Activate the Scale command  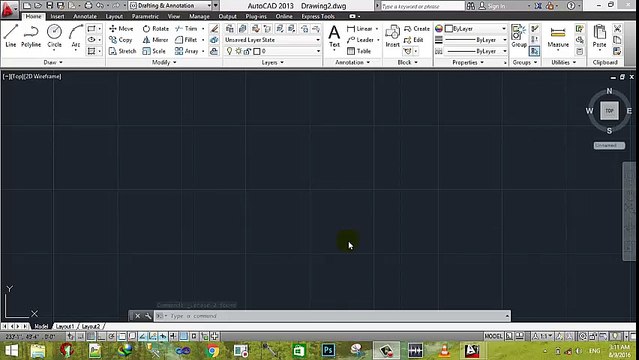click(154, 51)
